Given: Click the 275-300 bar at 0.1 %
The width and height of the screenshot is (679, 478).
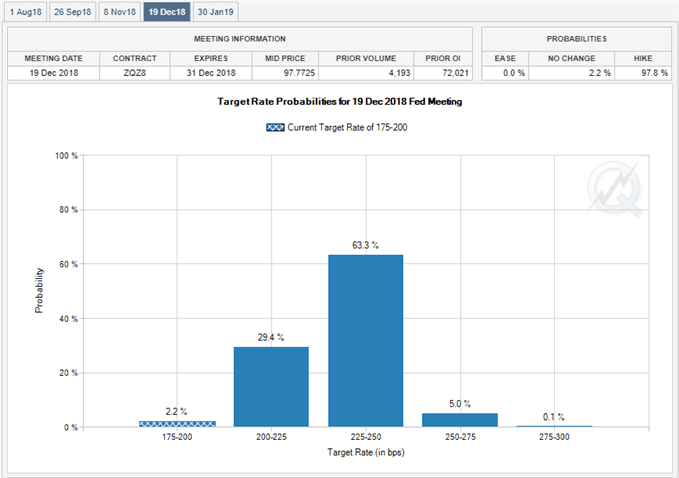Looking at the screenshot, I should pyautogui.click(x=554, y=426).
